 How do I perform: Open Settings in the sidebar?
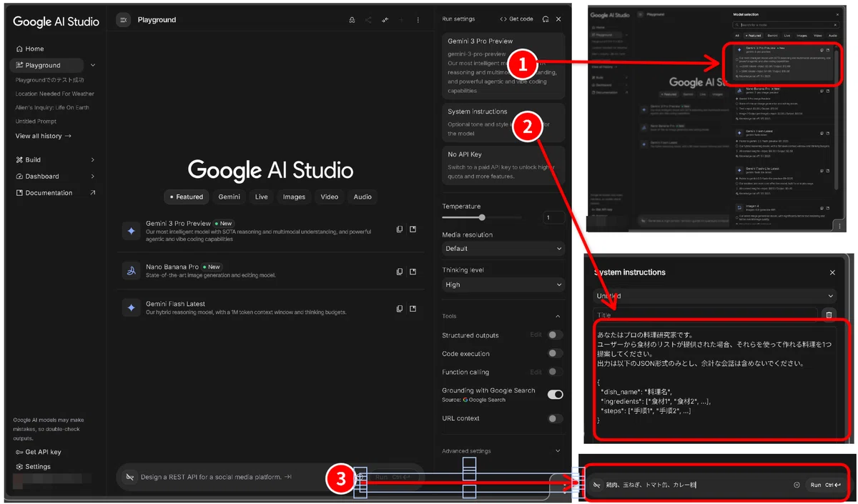(x=33, y=467)
